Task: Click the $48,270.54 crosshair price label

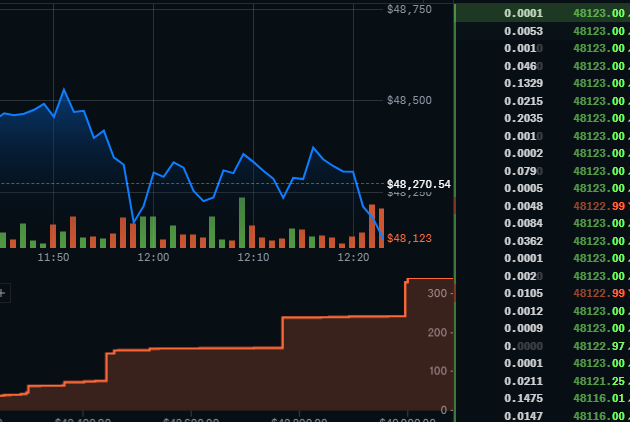Action: 419,184
